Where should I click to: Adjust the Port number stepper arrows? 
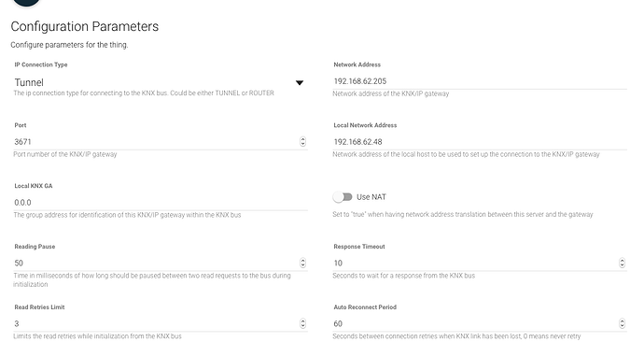302,142
